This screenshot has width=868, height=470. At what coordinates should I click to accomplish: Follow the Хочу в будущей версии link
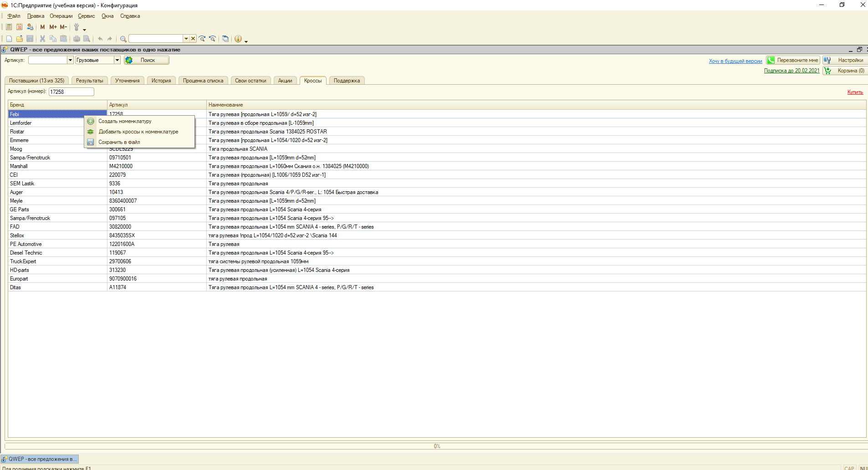pos(735,61)
